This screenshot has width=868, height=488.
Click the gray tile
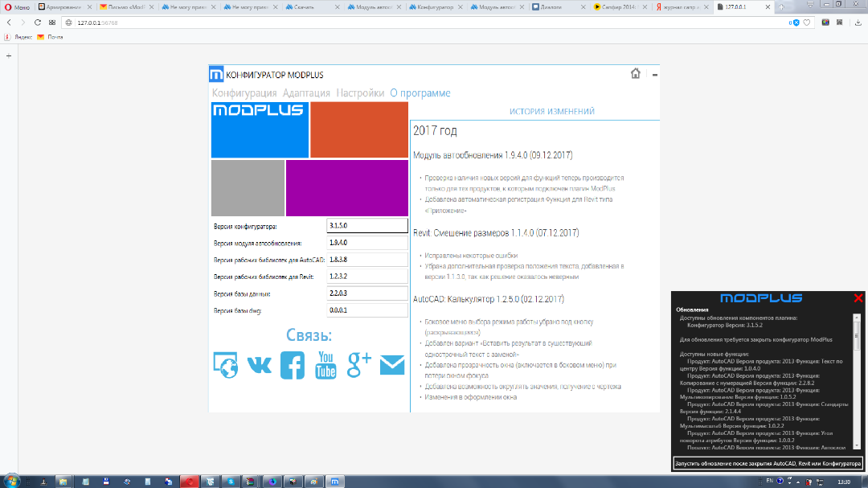click(x=248, y=188)
